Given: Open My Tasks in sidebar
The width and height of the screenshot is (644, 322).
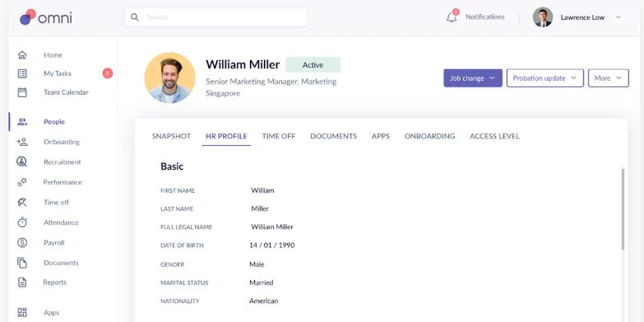Looking at the screenshot, I should coord(58,73).
